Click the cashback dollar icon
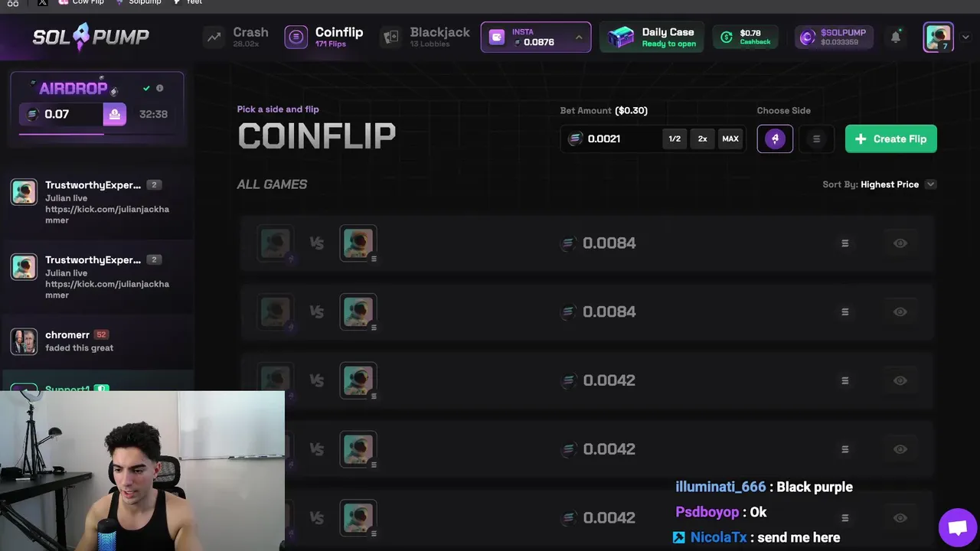The image size is (980, 551). coord(727,37)
